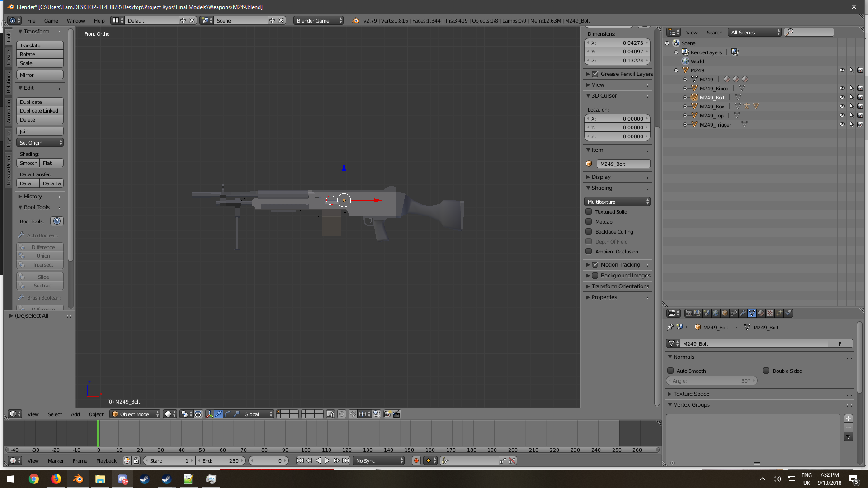The image size is (868, 488).
Task: Open the All Scenes outliner filter dropdown
Action: tap(755, 32)
